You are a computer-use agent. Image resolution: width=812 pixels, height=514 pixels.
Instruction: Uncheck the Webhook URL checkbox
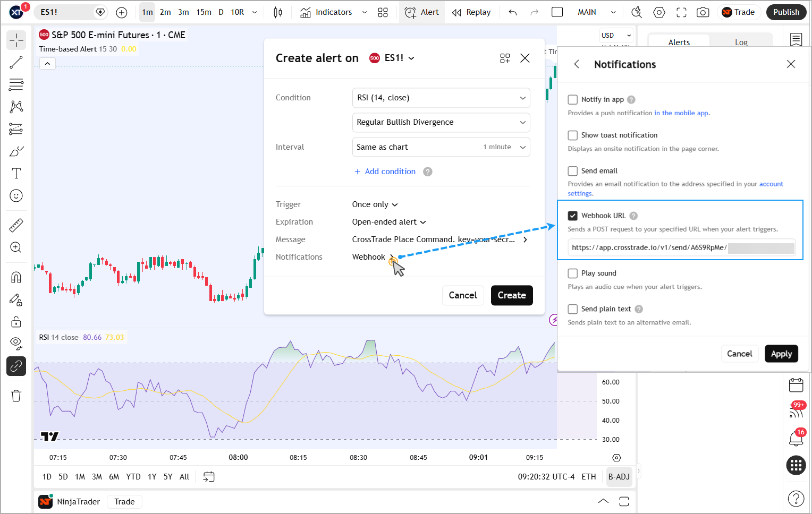[x=573, y=216]
